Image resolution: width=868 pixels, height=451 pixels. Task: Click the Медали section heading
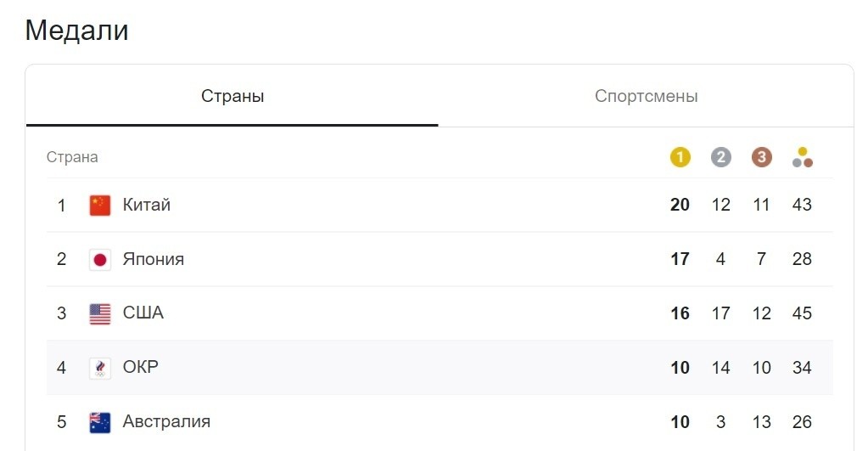coord(77,30)
